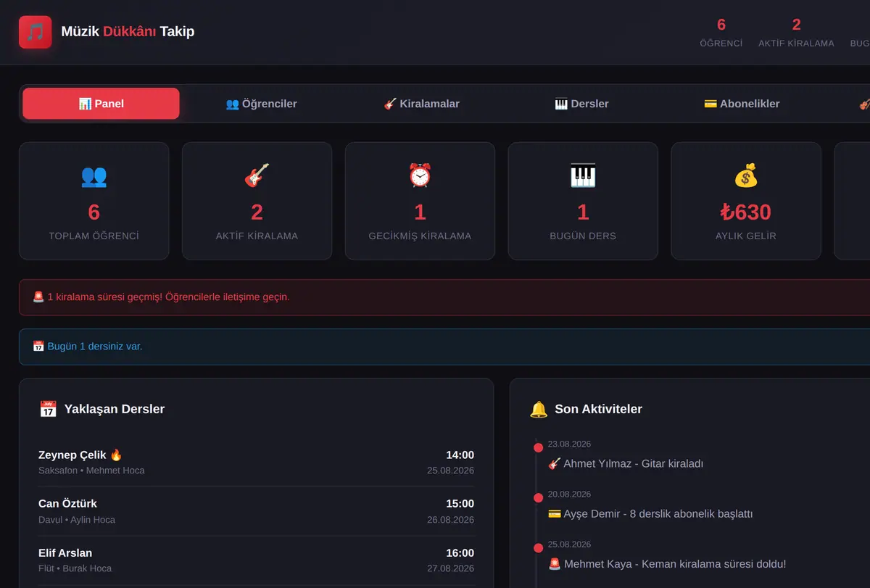Open the Bugün Ders stat card

tap(583, 201)
